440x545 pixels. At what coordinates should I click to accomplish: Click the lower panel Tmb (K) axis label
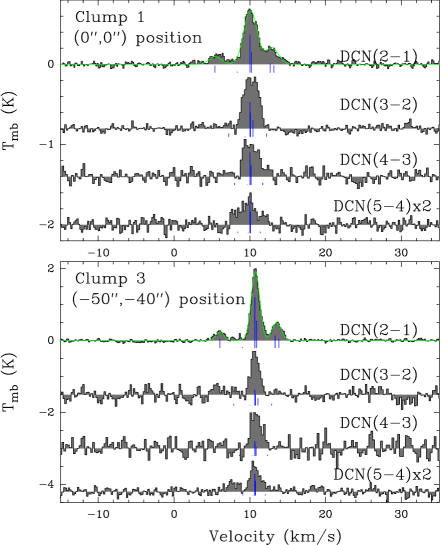pyautogui.click(x=10, y=382)
